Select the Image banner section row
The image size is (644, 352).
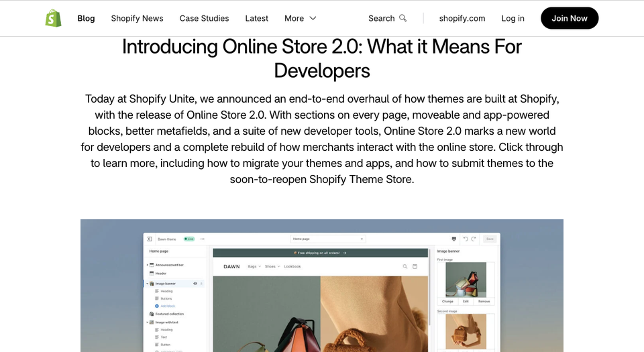[x=174, y=284]
